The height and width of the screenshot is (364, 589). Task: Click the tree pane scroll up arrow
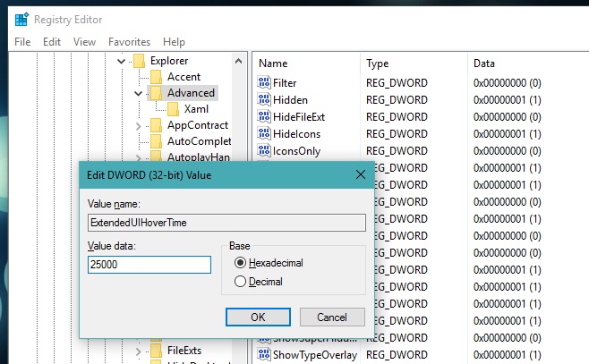click(x=238, y=61)
